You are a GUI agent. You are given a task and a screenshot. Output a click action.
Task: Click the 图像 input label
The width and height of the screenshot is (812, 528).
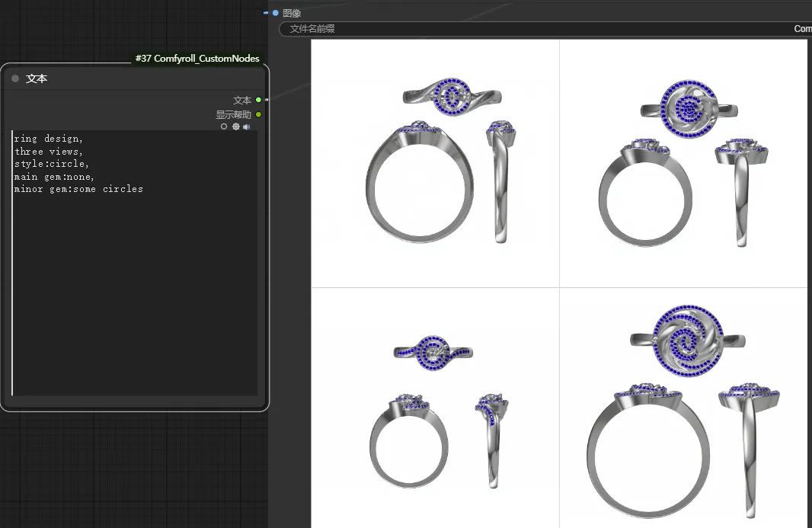tap(292, 14)
